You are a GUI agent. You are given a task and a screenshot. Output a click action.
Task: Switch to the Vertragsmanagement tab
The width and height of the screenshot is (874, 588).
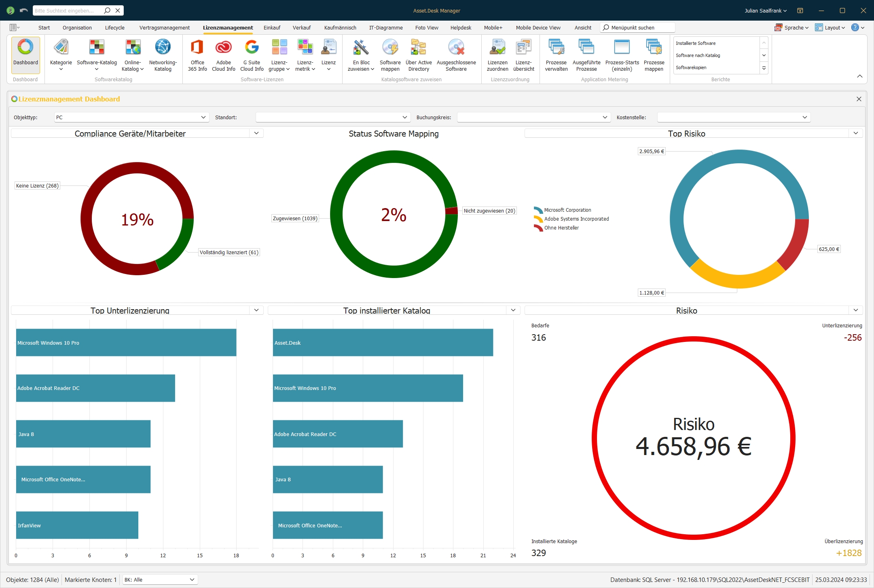coord(164,27)
